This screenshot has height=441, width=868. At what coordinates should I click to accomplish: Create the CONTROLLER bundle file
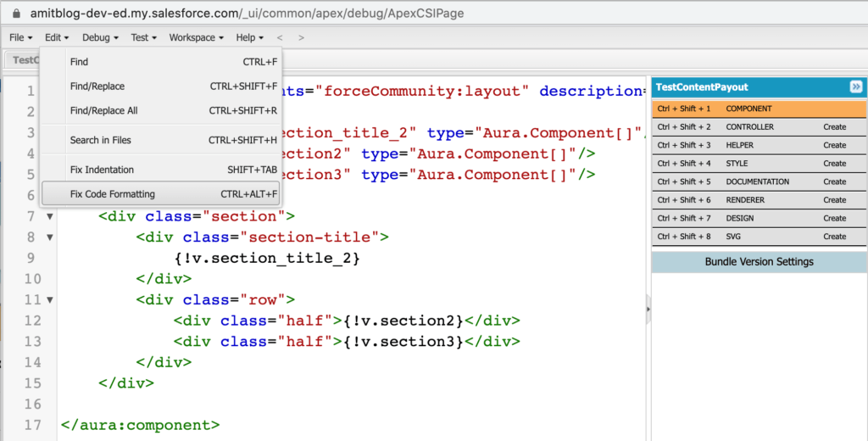(x=834, y=127)
